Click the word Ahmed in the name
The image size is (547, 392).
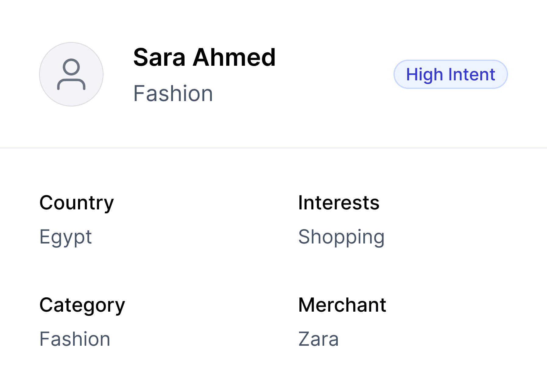tap(234, 57)
